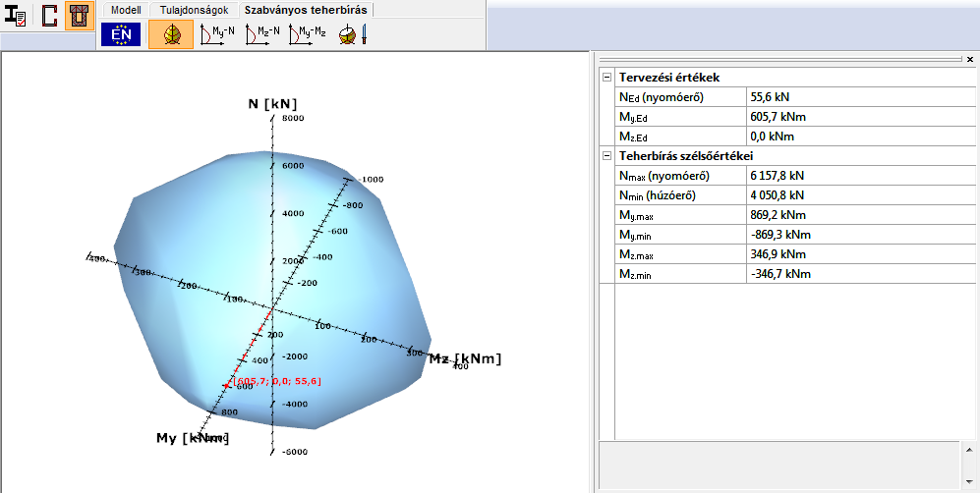Click the N [kN] axis label

point(272,103)
